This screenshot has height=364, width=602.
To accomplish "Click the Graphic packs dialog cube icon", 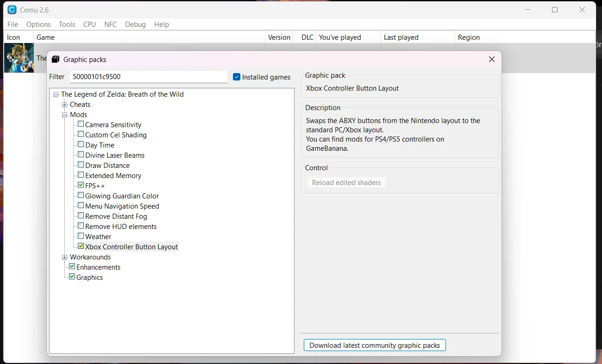I will 56,59.
